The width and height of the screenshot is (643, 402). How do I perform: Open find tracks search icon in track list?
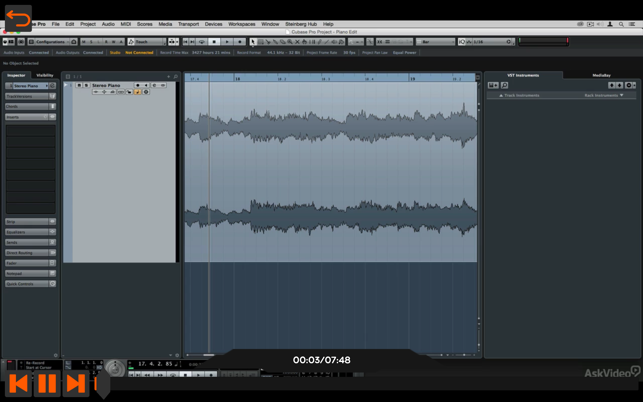(x=176, y=77)
